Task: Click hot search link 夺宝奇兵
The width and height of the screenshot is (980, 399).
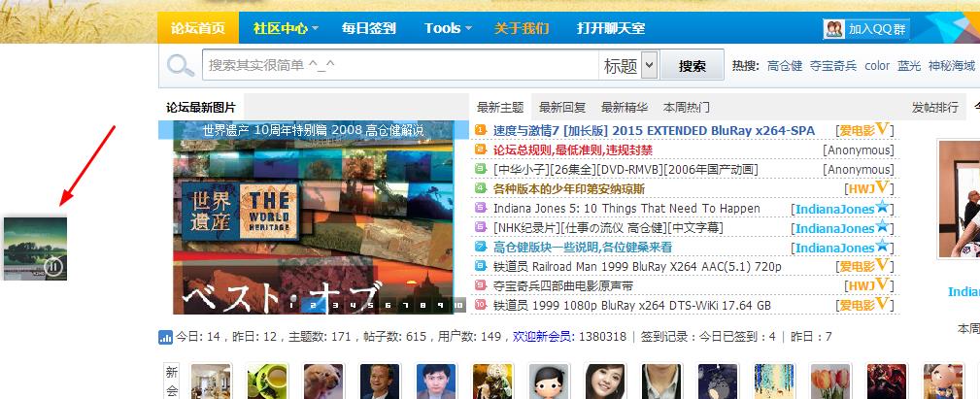Action: 833,66
